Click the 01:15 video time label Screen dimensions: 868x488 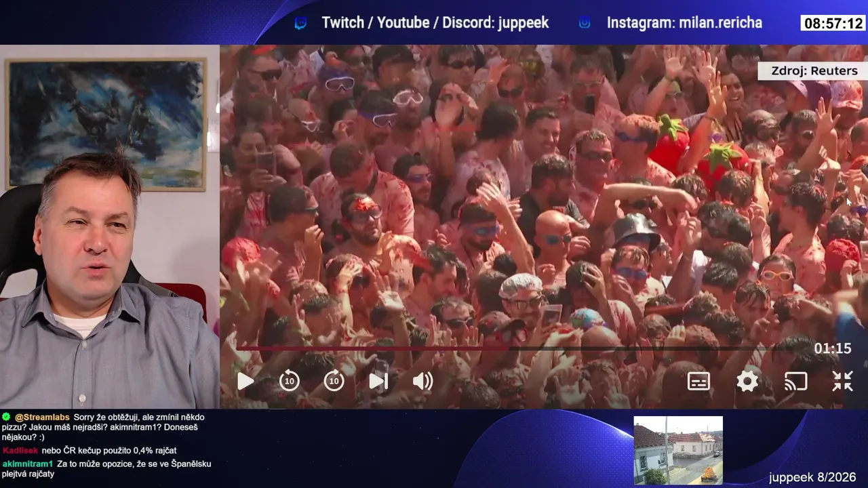833,348
